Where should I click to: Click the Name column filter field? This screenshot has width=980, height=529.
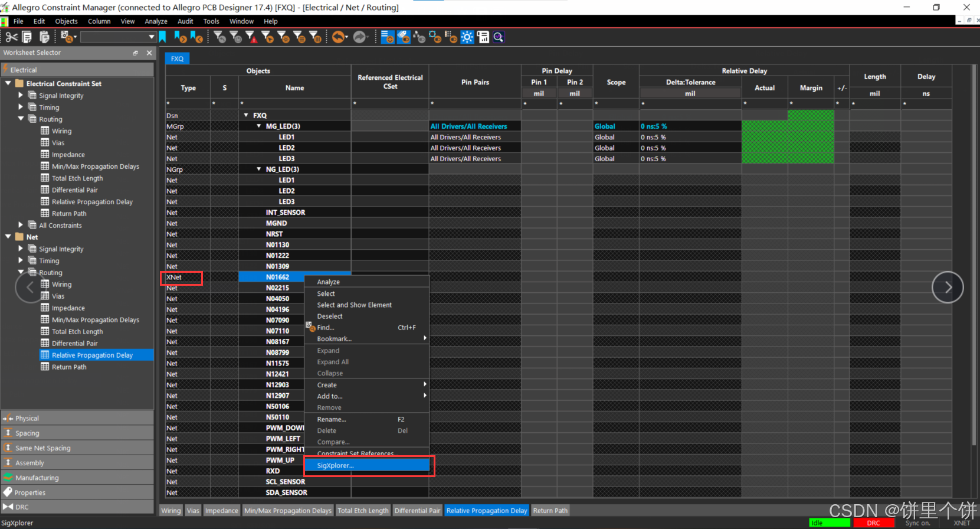[294, 103]
